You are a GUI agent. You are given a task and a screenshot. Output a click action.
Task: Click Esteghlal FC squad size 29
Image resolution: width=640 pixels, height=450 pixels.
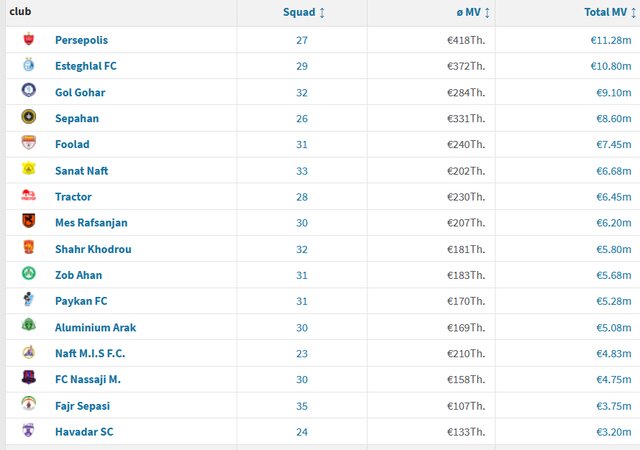(x=302, y=66)
